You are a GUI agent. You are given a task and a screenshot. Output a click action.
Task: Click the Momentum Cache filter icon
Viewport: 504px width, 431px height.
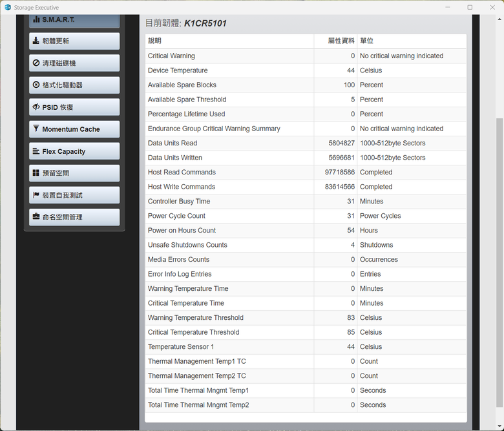tap(36, 129)
